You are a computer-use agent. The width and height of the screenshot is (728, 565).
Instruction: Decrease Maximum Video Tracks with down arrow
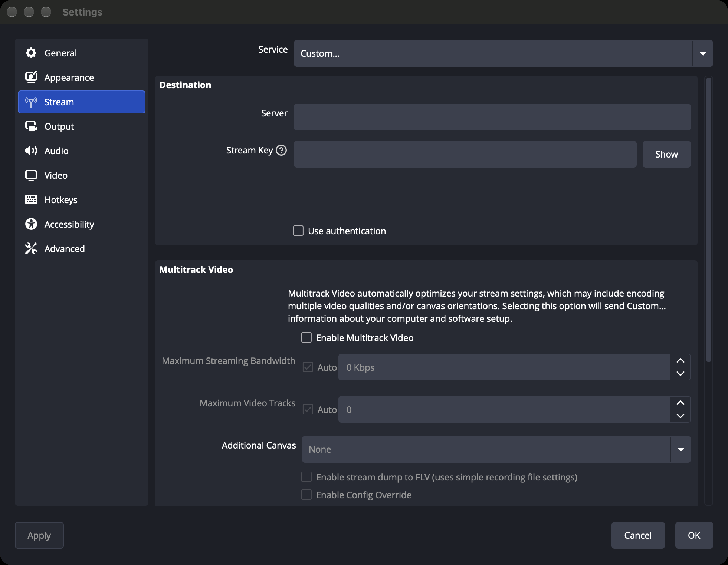(x=681, y=416)
